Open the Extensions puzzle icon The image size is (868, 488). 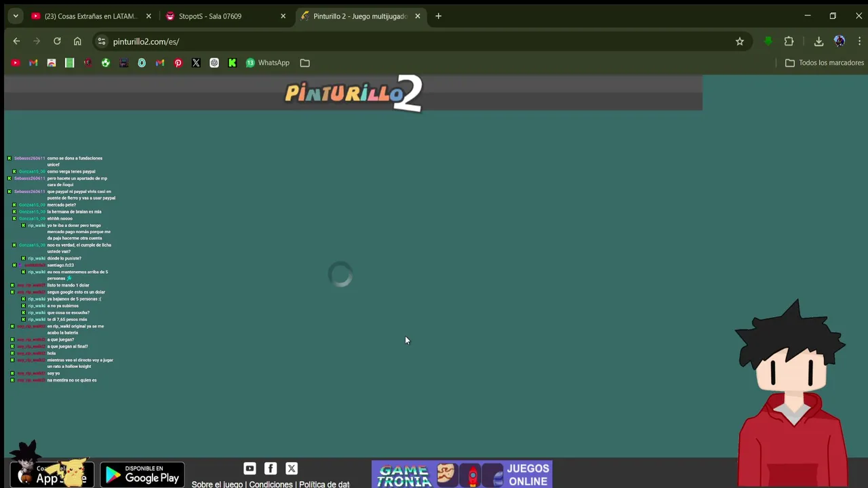coord(789,41)
